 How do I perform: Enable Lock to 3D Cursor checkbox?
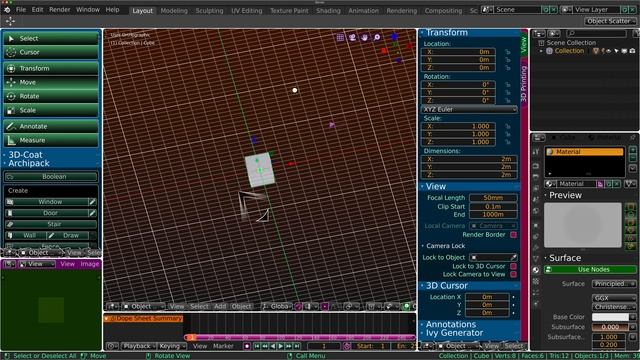pyautogui.click(x=513, y=266)
